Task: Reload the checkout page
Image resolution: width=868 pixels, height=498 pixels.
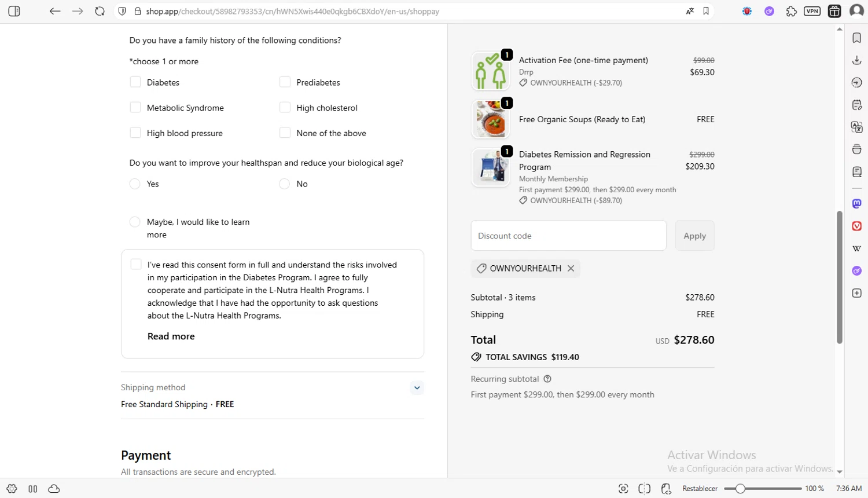Action: click(x=100, y=11)
